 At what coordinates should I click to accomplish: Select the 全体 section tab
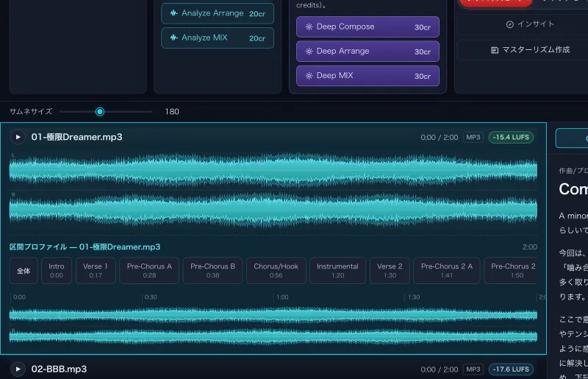[24, 270]
